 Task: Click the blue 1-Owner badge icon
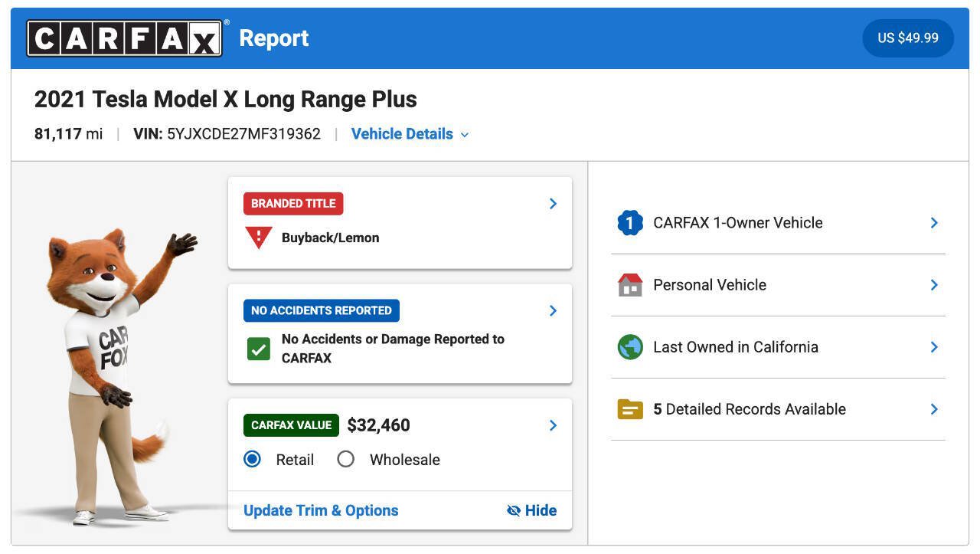630,223
